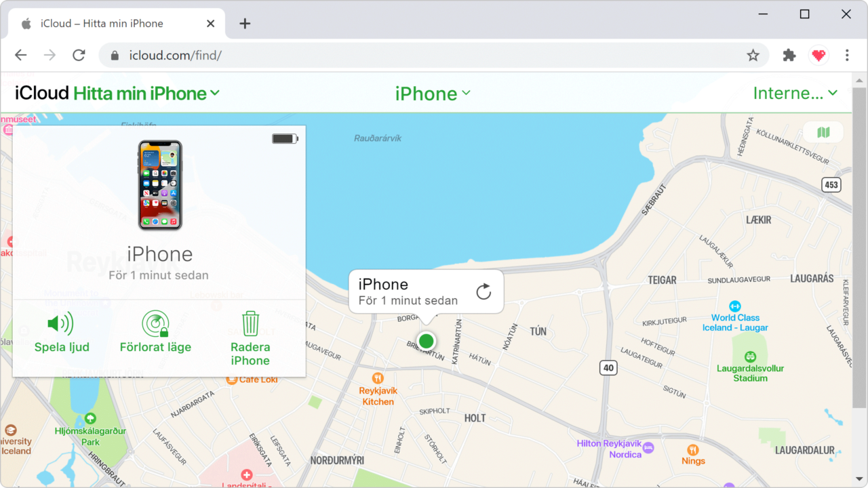Image resolution: width=868 pixels, height=488 pixels.
Task: Click the pixel heart extension icon
Action: (819, 56)
